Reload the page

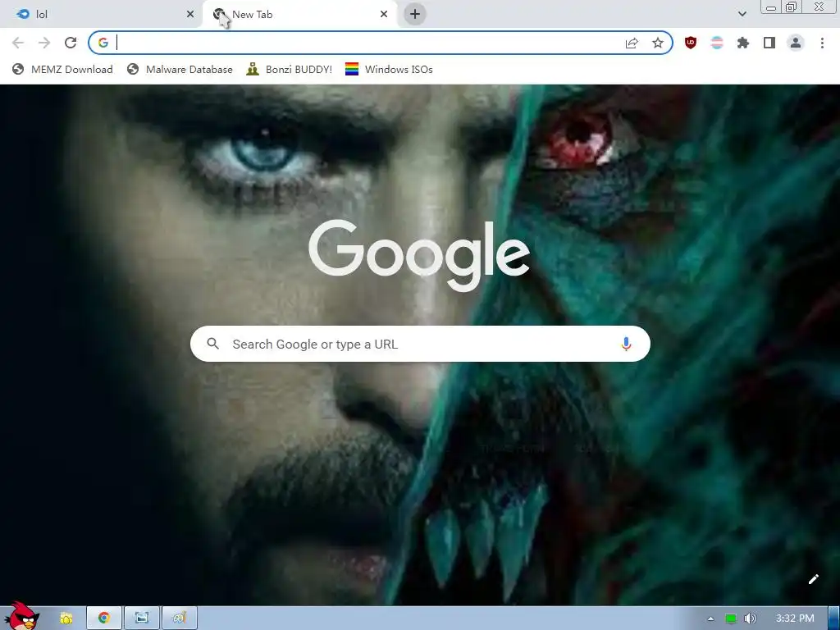[x=71, y=43]
